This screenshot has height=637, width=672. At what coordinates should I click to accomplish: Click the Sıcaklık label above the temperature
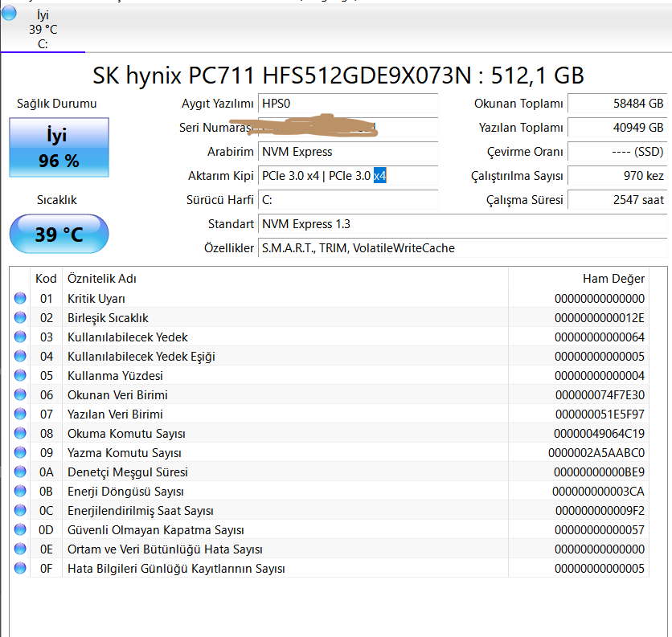click(56, 200)
